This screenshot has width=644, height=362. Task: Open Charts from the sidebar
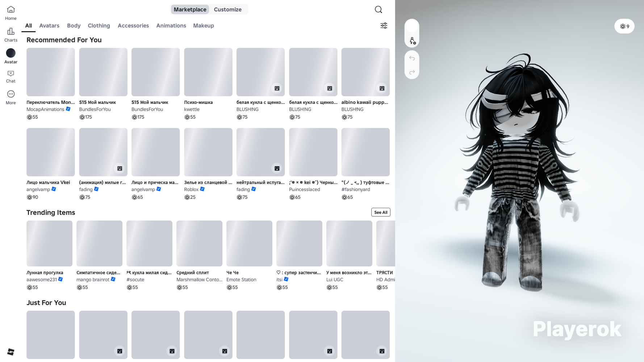11,35
